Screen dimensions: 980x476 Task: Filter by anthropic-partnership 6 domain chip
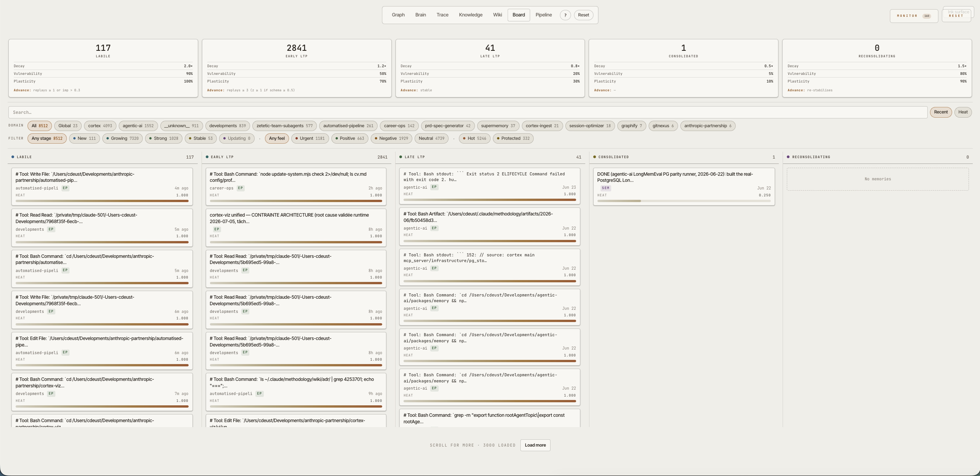click(x=708, y=126)
